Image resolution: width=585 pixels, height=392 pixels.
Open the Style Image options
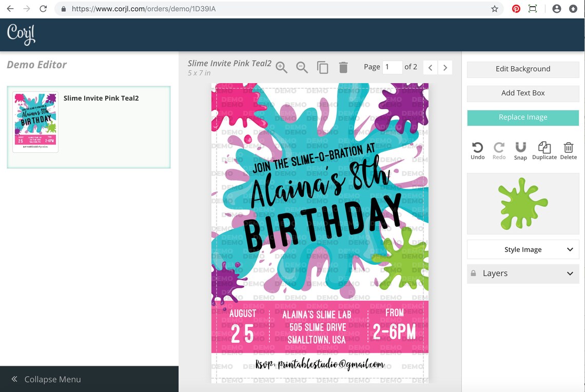click(522, 249)
